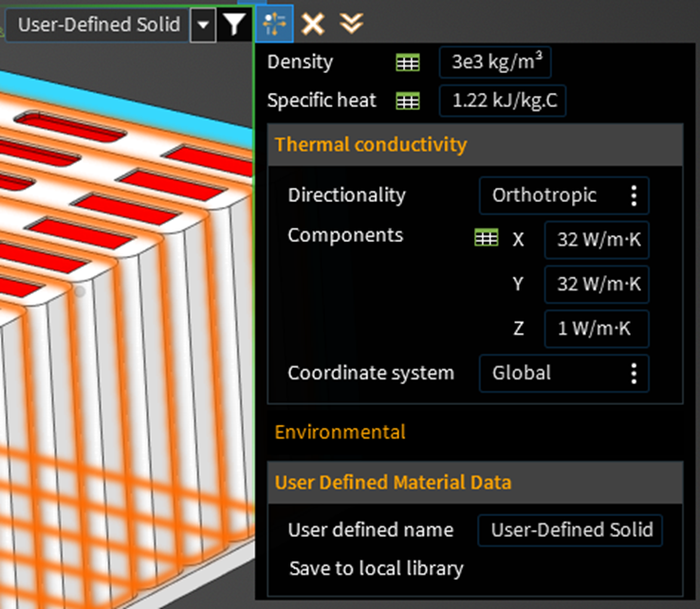Open the Density table icon
Screen dimensions: 700x609
pos(408,63)
